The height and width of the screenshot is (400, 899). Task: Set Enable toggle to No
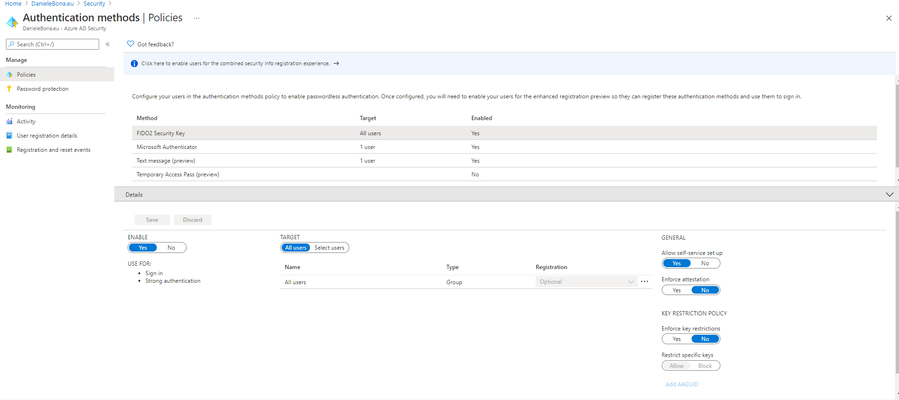(171, 248)
